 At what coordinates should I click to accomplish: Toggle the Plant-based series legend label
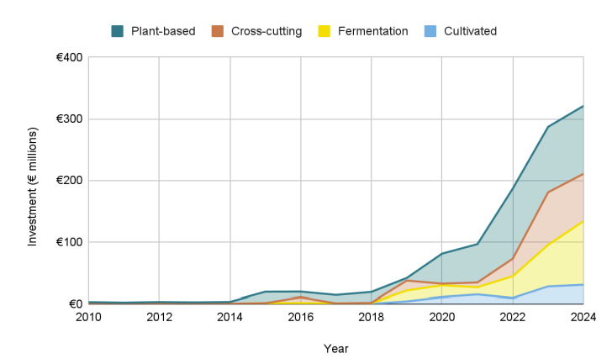coord(164,31)
